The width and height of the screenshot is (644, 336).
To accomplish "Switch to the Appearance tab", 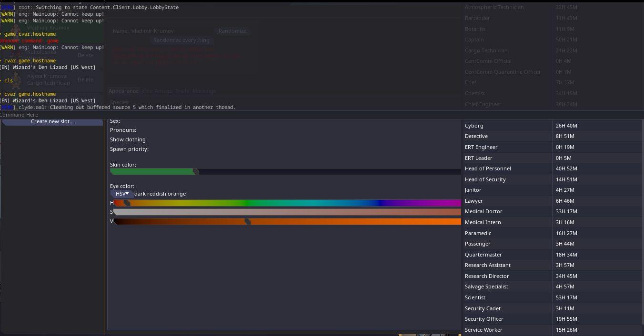I will (123, 91).
